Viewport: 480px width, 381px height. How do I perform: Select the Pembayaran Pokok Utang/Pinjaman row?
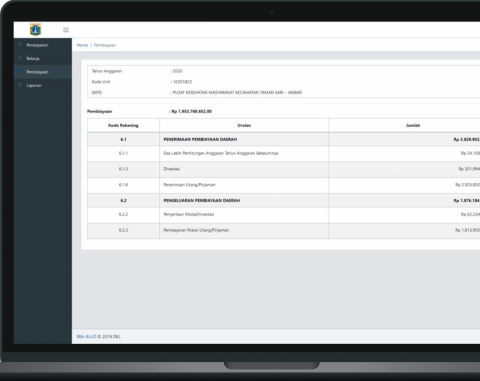[284, 230]
